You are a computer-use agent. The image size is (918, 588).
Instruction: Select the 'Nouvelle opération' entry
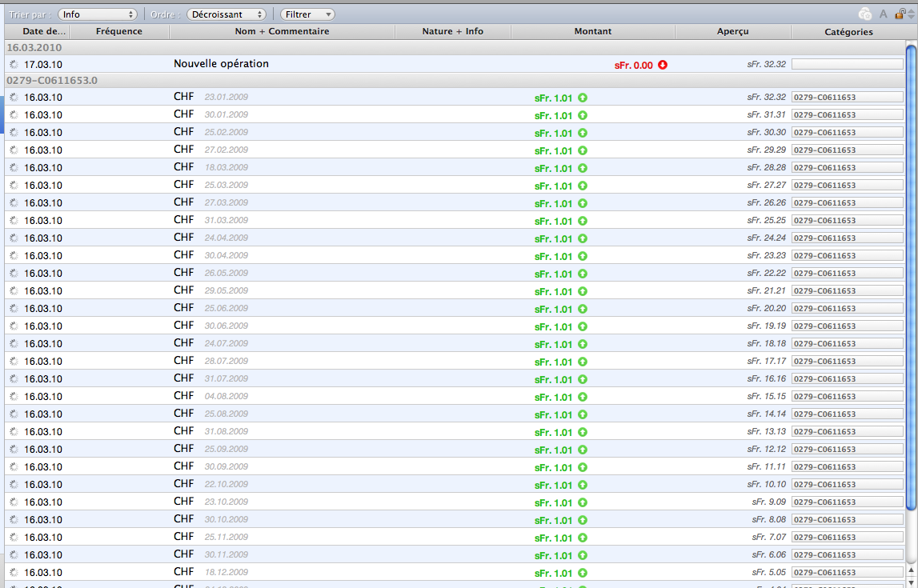(x=221, y=63)
